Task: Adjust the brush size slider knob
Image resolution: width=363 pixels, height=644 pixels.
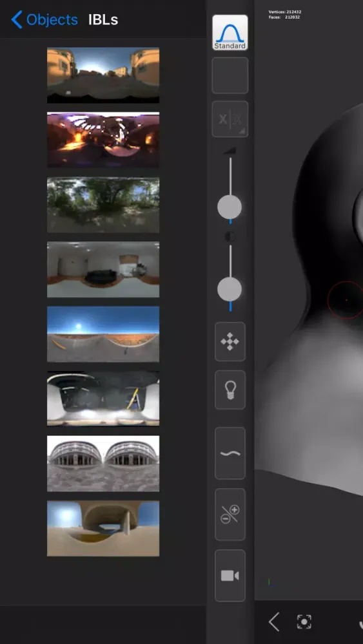Action: [230, 207]
